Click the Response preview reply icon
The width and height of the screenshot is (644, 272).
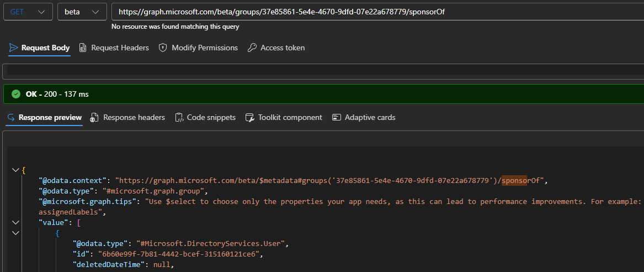[x=11, y=118]
